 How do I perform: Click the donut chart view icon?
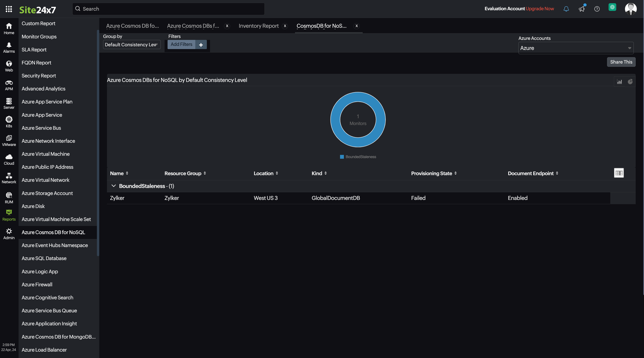(631, 81)
